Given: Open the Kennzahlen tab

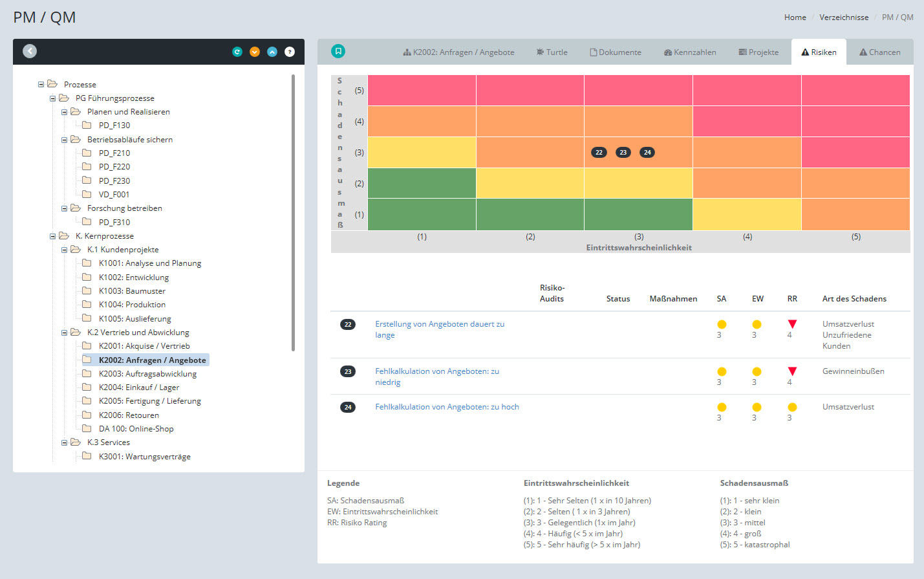Looking at the screenshot, I should pos(690,52).
